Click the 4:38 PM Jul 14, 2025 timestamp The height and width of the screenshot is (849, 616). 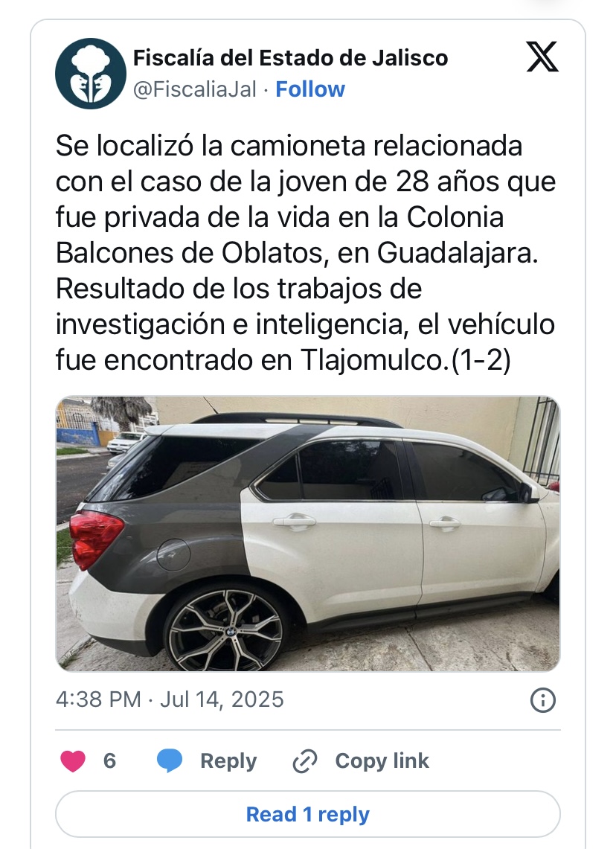pyautogui.click(x=170, y=699)
